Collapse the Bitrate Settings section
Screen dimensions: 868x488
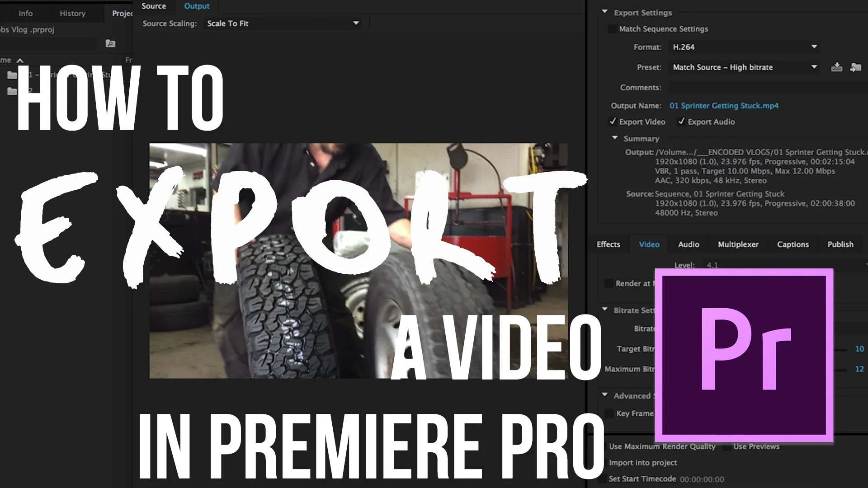tap(604, 310)
